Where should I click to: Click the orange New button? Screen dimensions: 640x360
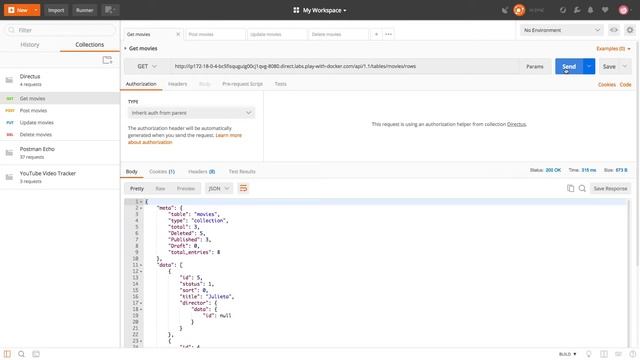pos(18,10)
